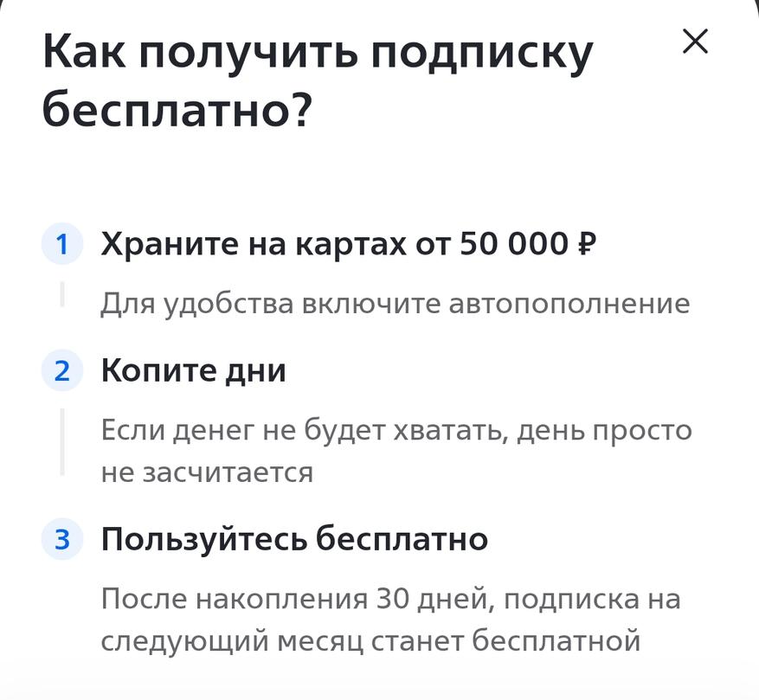Select the "Пользуйтесь бесплатно" heading
The image size is (759, 700).
click(x=294, y=540)
